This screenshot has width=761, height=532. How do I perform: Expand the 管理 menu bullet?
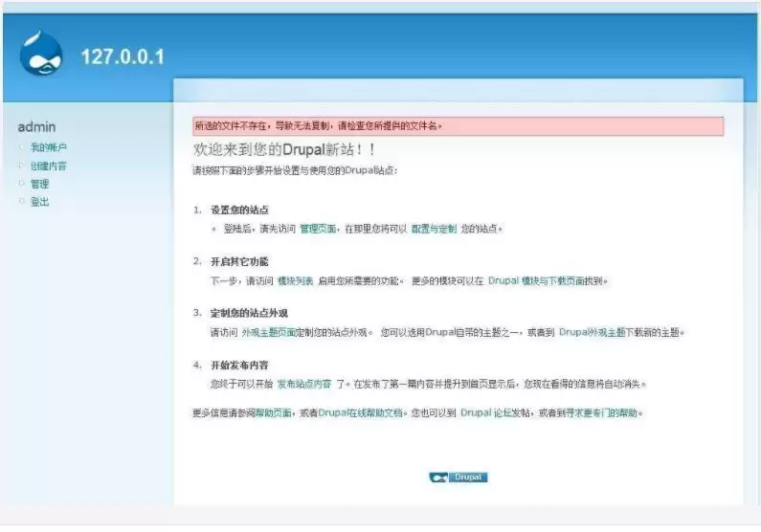click(21, 184)
